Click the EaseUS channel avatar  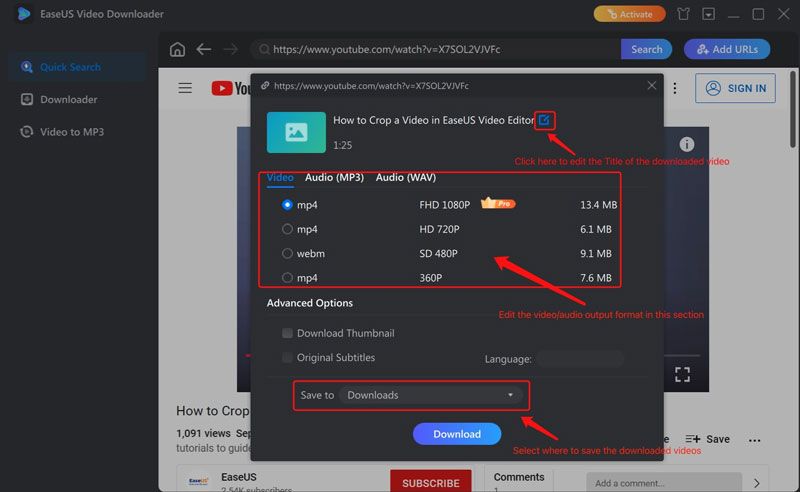[x=198, y=481]
